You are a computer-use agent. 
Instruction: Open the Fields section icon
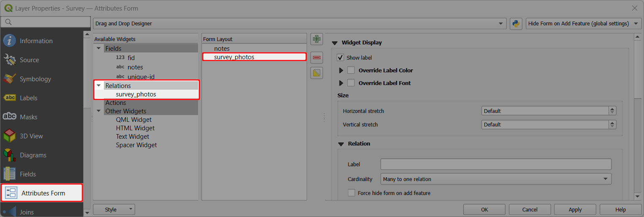(x=9, y=174)
